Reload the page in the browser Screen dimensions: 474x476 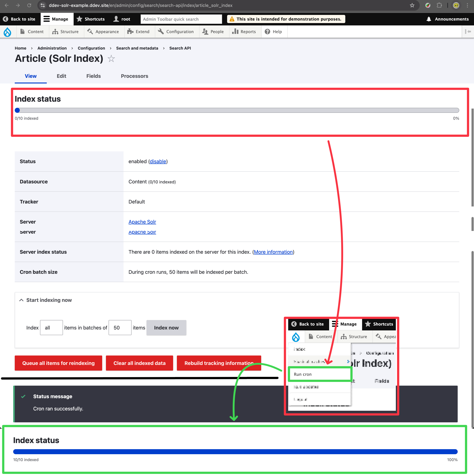29,5
